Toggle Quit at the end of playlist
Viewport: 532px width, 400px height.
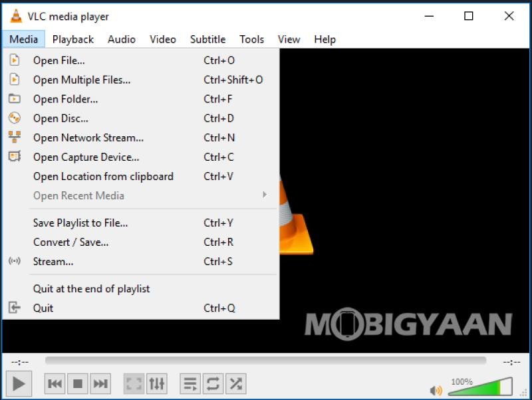(x=141, y=288)
